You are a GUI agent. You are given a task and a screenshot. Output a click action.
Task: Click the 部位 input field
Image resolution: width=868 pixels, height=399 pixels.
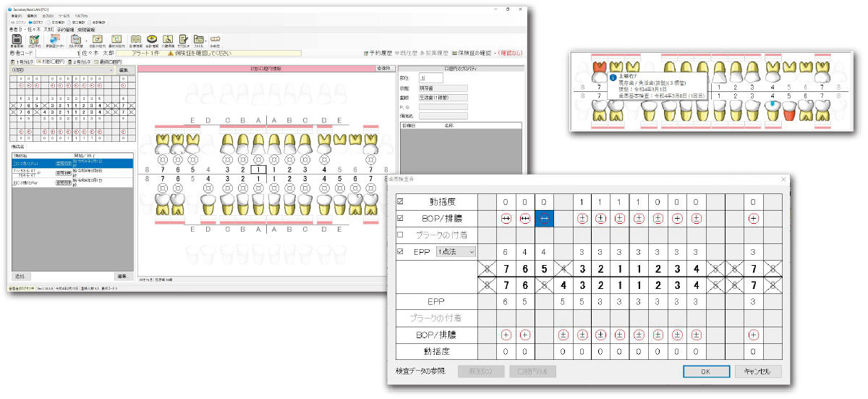click(x=431, y=77)
